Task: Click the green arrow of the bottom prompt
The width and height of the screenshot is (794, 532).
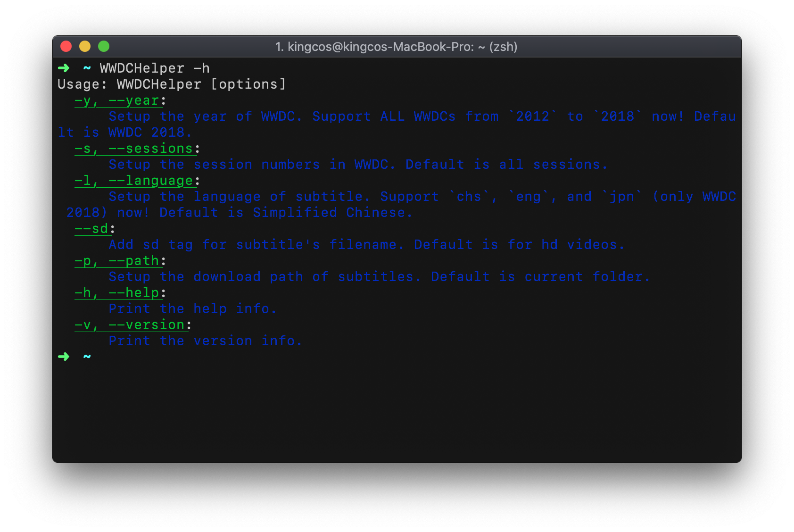Action: point(64,357)
